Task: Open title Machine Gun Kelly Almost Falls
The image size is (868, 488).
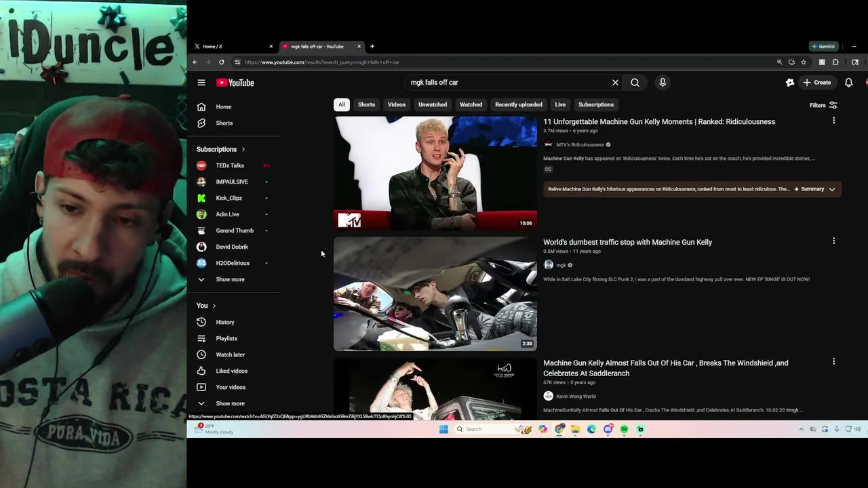Action: [x=666, y=368]
